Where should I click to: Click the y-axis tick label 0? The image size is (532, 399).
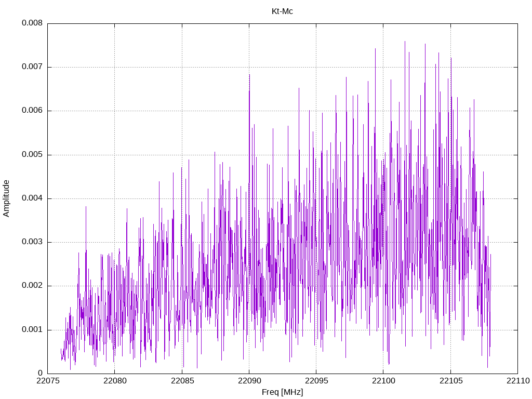[x=41, y=373]
